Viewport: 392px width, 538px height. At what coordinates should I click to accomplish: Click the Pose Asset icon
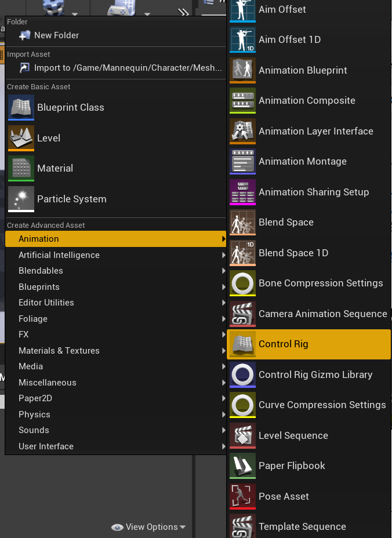click(x=242, y=496)
